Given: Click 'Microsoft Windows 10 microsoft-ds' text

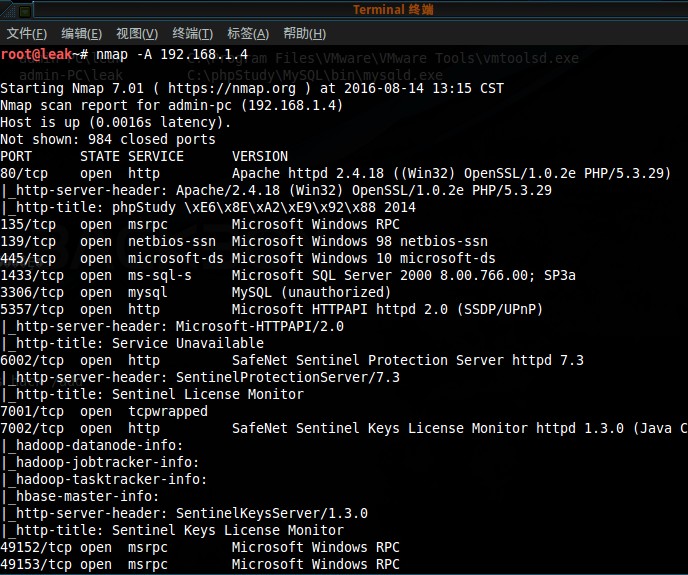Looking at the screenshot, I should (364, 259).
